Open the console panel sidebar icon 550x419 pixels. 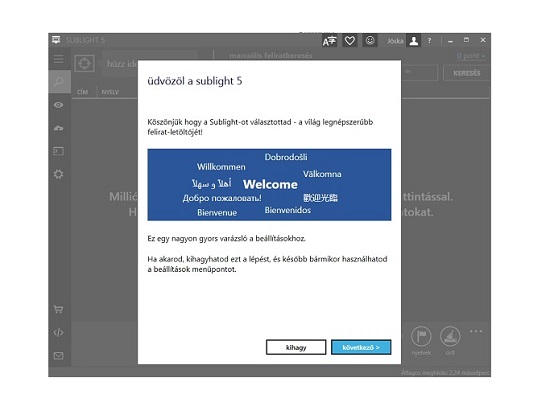click(x=59, y=151)
